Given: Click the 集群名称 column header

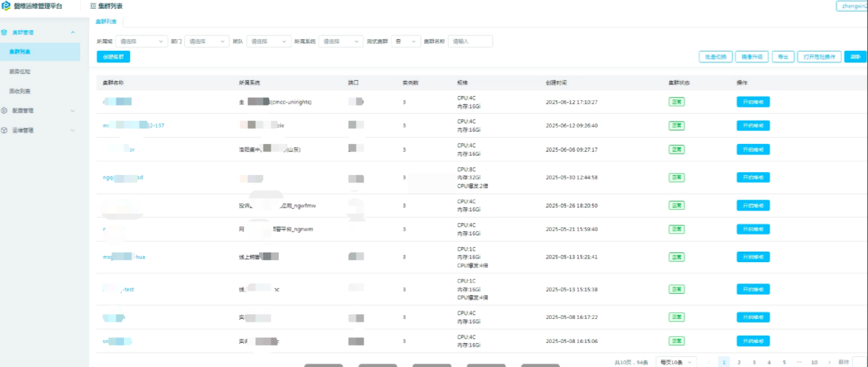Looking at the screenshot, I should coord(113,82).
